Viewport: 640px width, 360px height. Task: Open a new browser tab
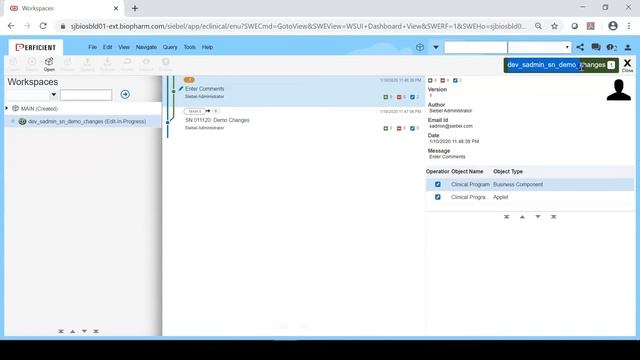point(135,8)
